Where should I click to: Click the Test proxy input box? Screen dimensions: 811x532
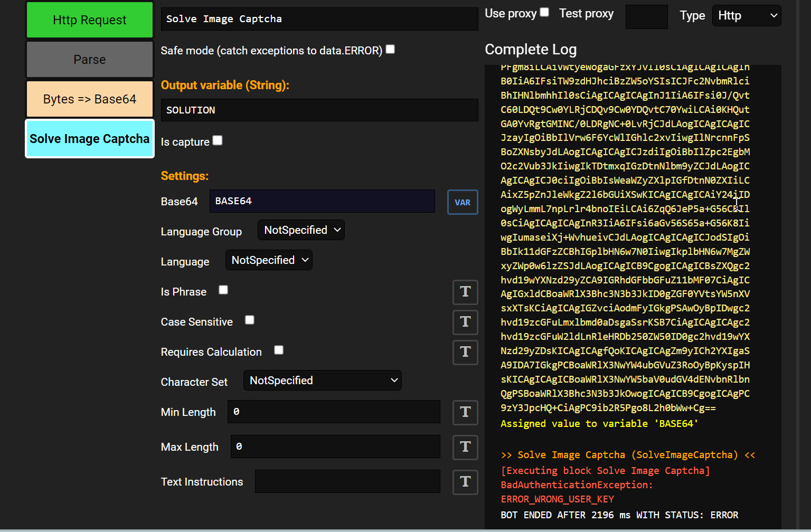click(x=647, y=16)
